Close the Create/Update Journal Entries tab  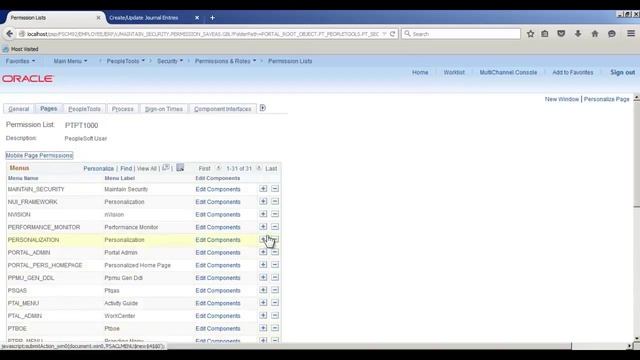(x=197, y=18)
